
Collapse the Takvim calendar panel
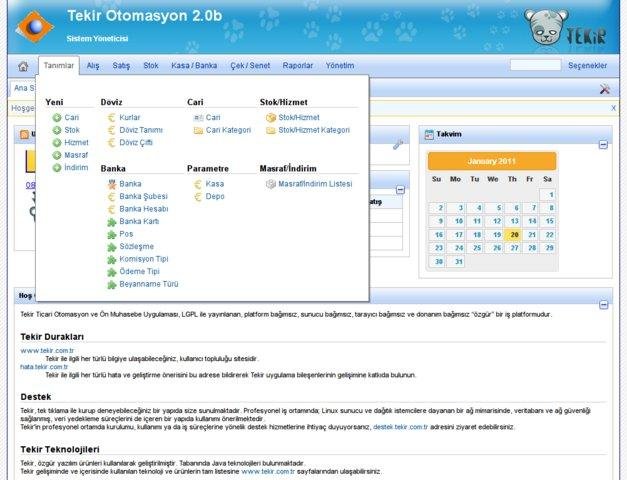[x=603, y=145]
